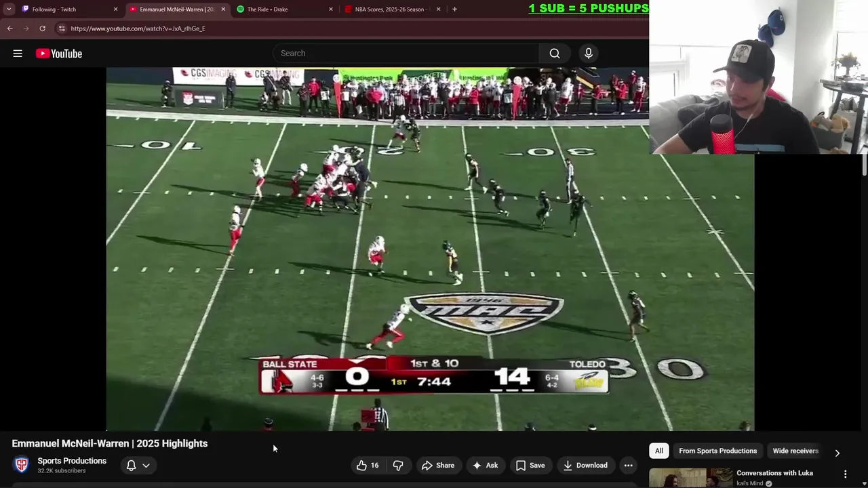868x488 pixels.
Task: Close the NBA Scores tab
Action: pos(438,9)
